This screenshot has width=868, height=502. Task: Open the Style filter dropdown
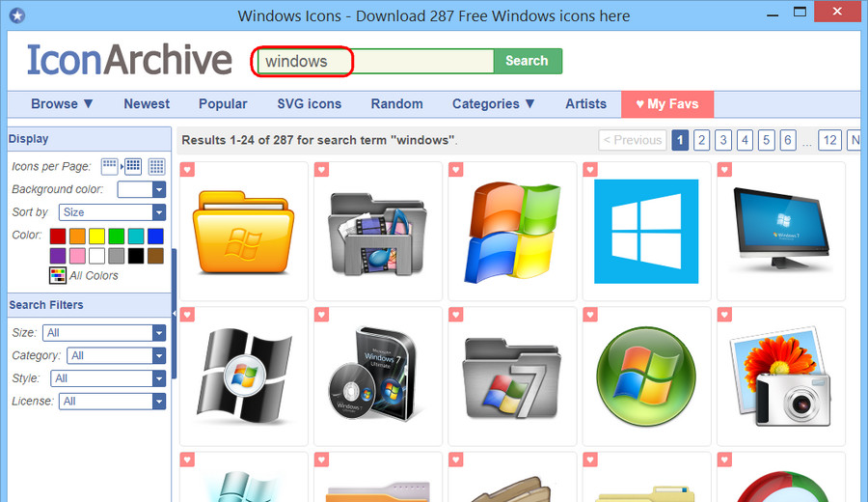coord(108,378)
